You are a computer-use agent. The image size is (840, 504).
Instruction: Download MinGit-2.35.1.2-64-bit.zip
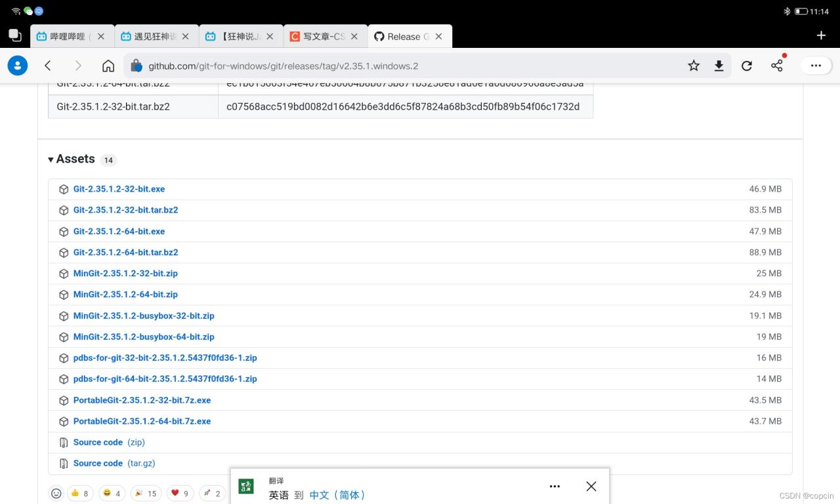(x=125, y=295)
